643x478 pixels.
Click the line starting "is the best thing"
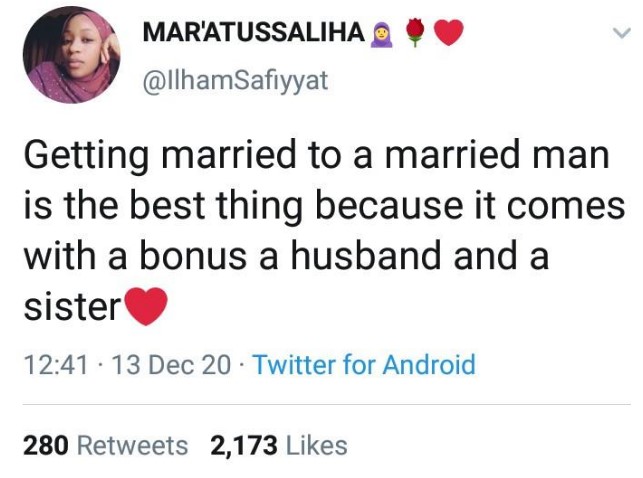(x=323, y=206)
